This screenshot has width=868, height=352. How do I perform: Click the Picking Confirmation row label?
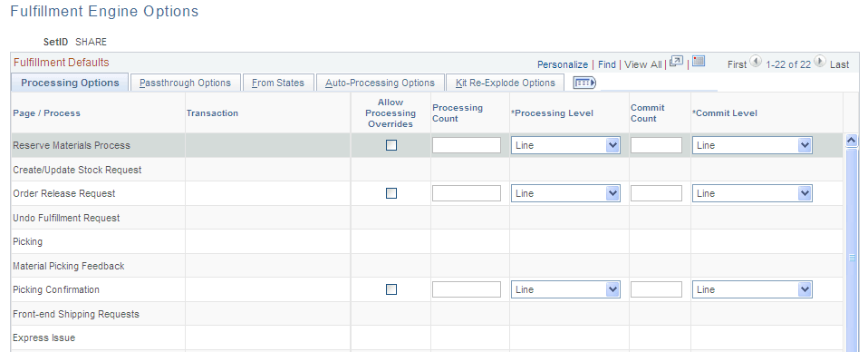pyautogui.click(x=56, y=289)
